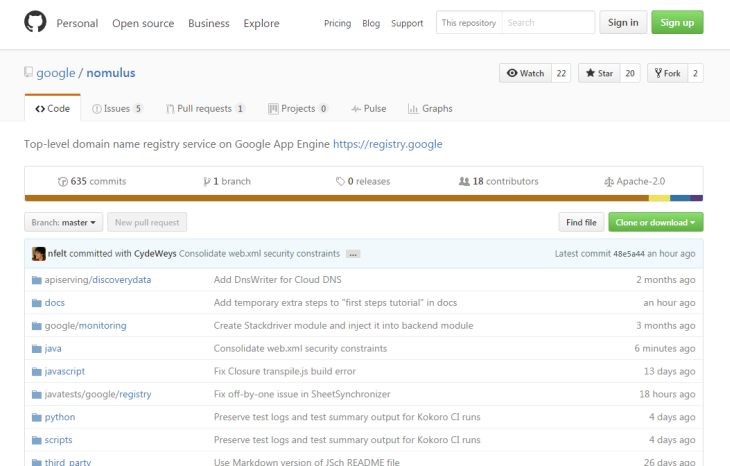This screenshot has width=730, height=466.
Task: Switch to the Issues tab
Action: pos(117,108)
